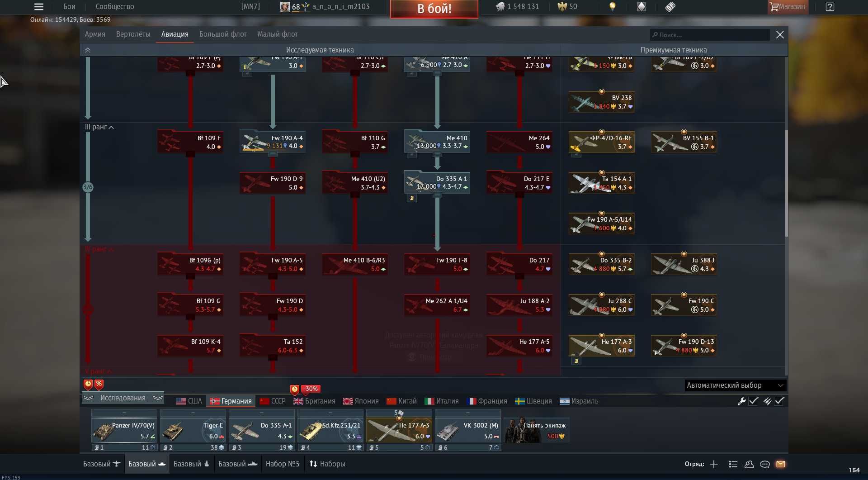Image resolution: width=868 pixels, height=480 pixels.
Task: Select the Базовый helicopter preset
Action: (x=192, y=464)
